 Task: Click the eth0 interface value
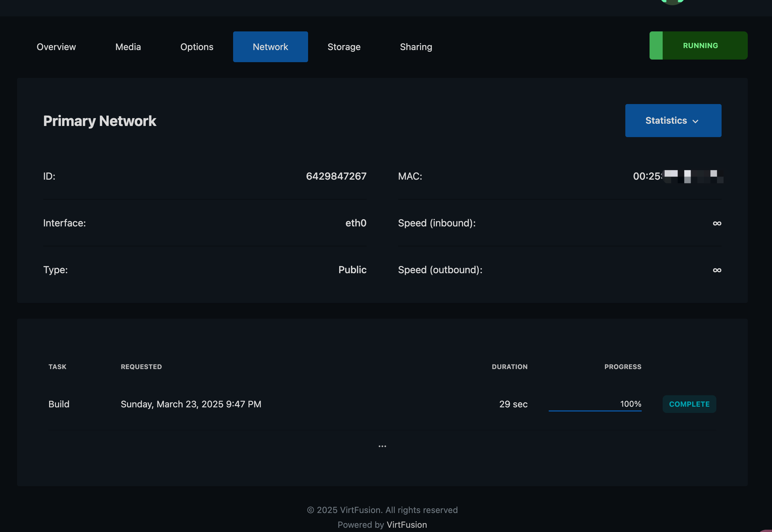point(356,223)
